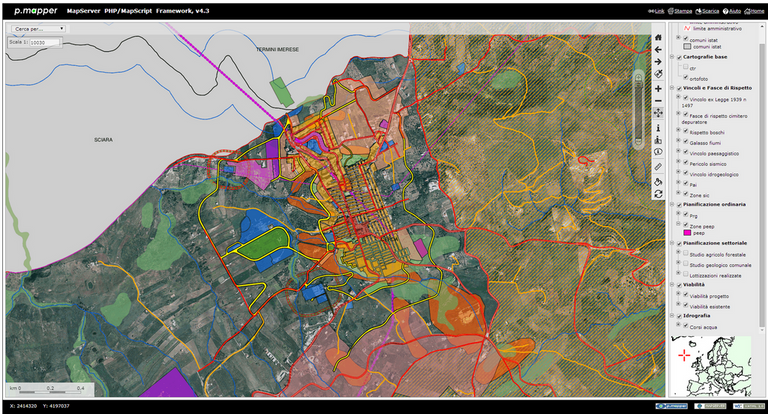Toggle the Zone sic layer checkbox
Image resolution: width=768 pixels, height=414 pixels.
(685, 194)
